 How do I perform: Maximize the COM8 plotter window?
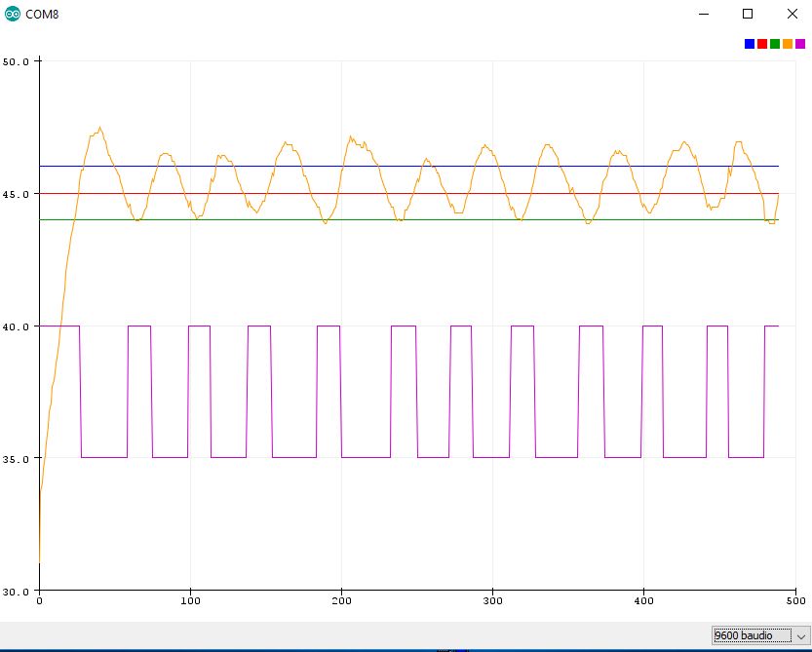click(x=748, y=14)
